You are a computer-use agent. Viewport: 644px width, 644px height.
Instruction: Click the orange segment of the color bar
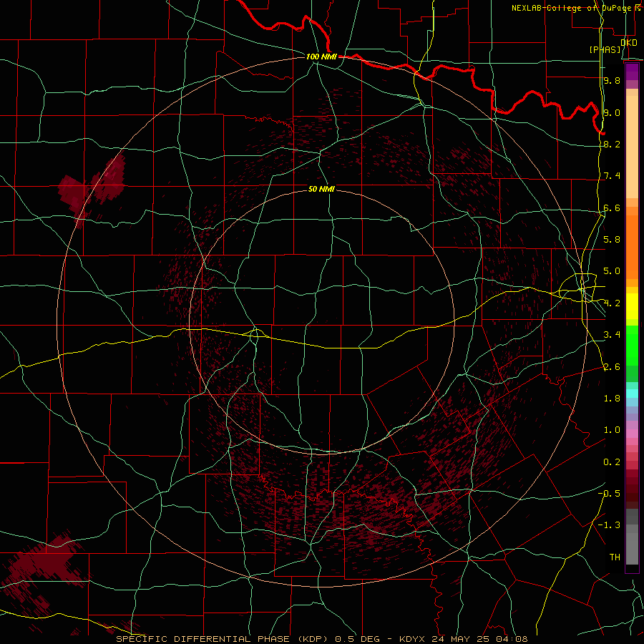click(632, 247)
